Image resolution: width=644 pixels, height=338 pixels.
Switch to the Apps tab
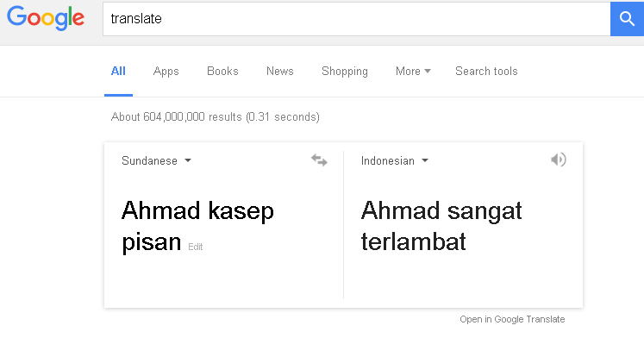166,71
